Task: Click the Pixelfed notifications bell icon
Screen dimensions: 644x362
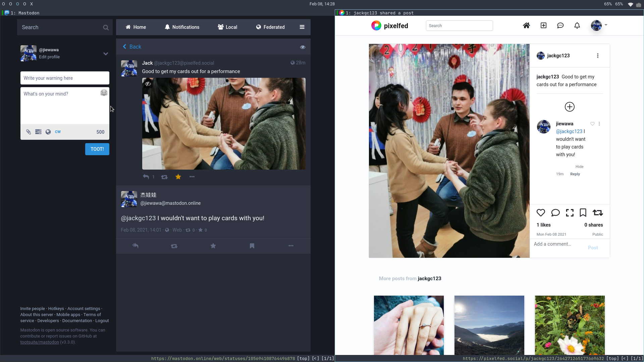Action: (576, 25)
